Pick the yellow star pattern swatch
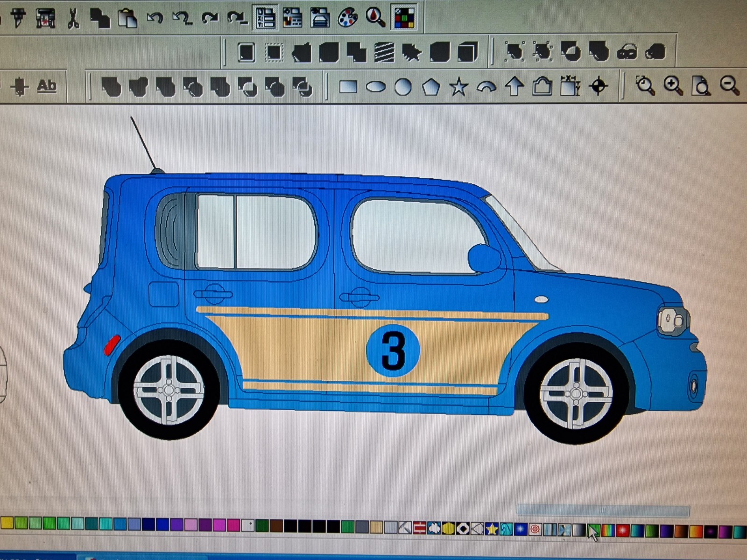 coord(492,529)
